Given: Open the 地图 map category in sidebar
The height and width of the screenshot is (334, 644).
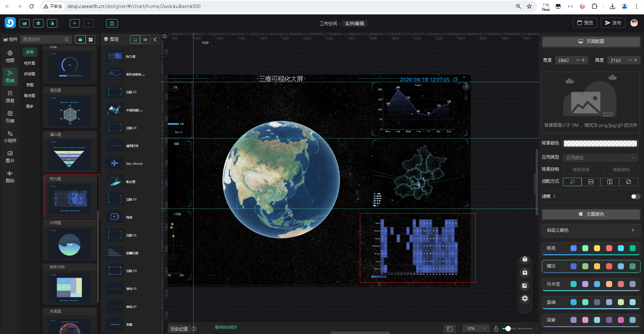Looking at the screenshot, I should (x=10, y=56).
